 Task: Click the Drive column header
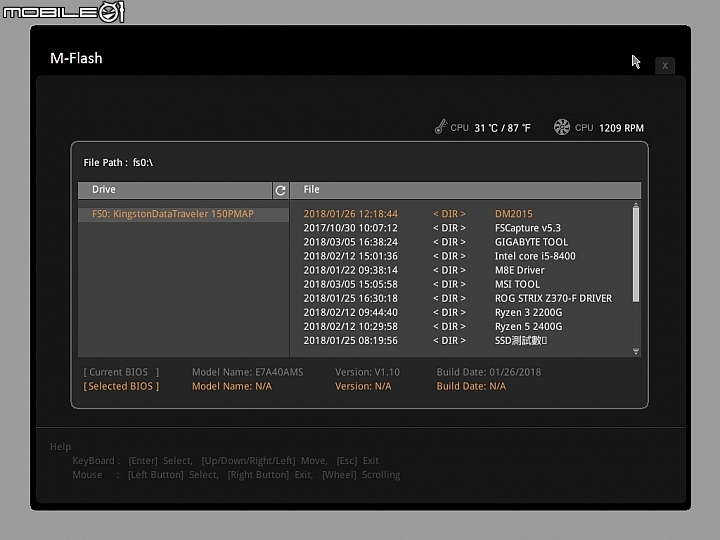tap(174, 190)
